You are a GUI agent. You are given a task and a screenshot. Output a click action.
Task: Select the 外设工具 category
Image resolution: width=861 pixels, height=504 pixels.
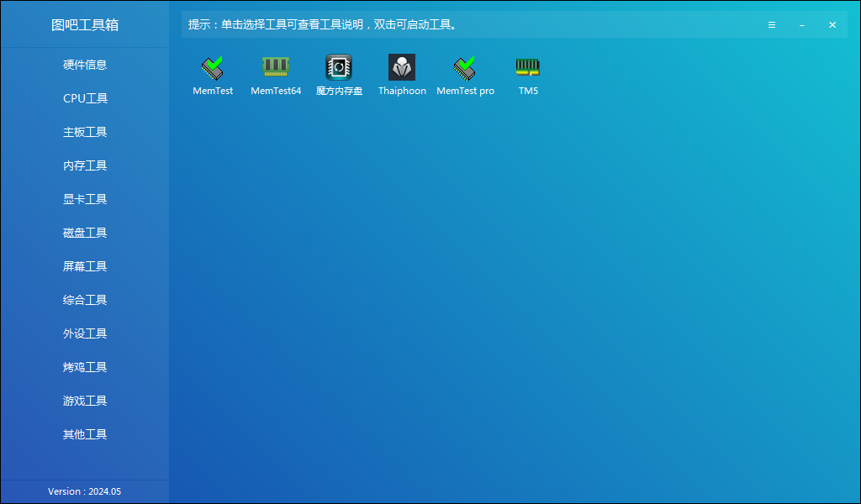point(85,333)
